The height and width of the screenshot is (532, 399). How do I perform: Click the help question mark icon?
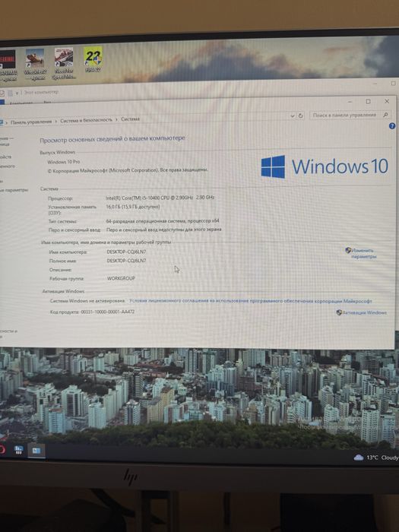392,126
